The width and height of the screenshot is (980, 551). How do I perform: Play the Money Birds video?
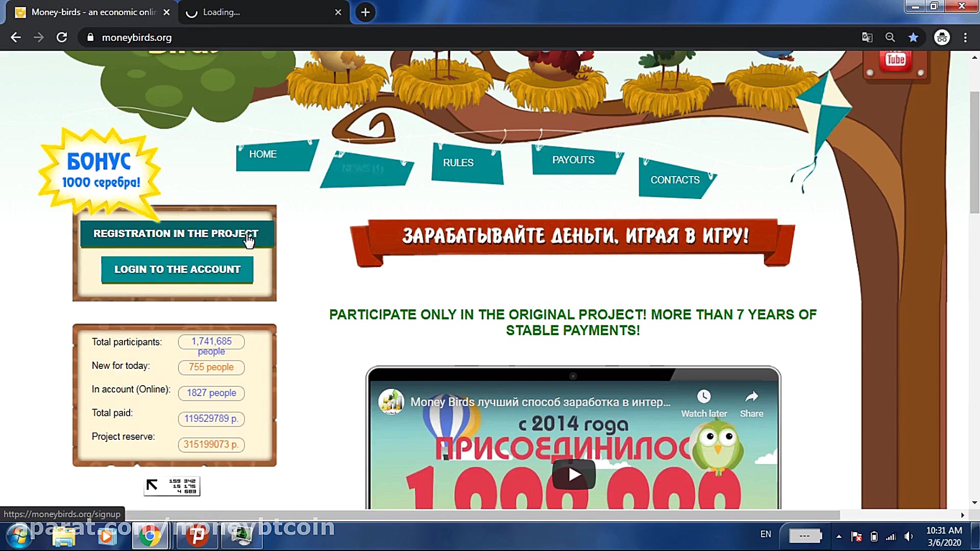(574, 474)
